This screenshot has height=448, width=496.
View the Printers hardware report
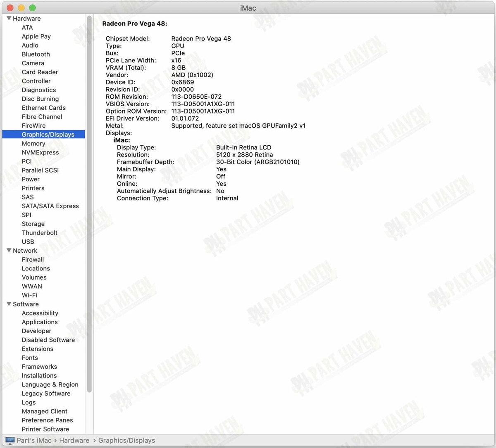coord(33,188)
